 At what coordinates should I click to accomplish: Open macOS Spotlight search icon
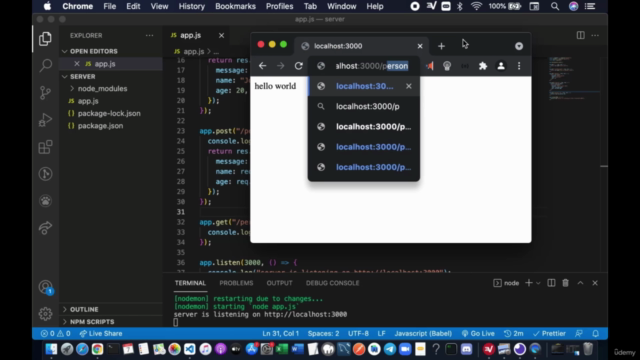[554, 6]
